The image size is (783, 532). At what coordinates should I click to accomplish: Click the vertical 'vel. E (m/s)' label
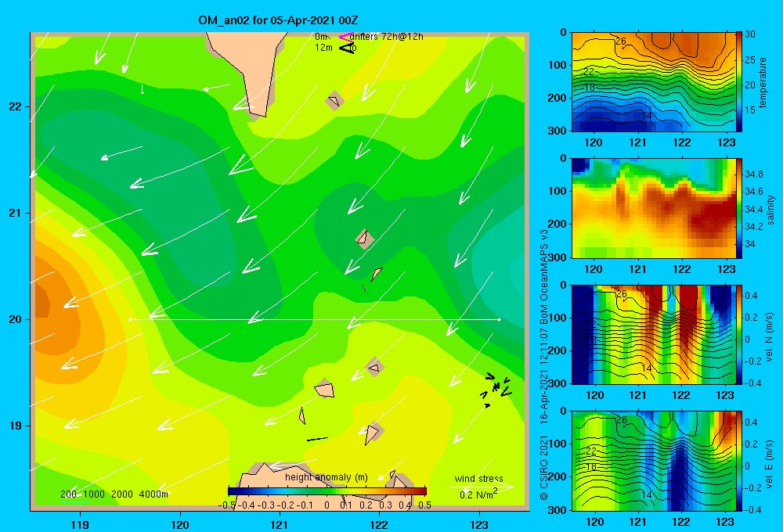pos(770,463)
